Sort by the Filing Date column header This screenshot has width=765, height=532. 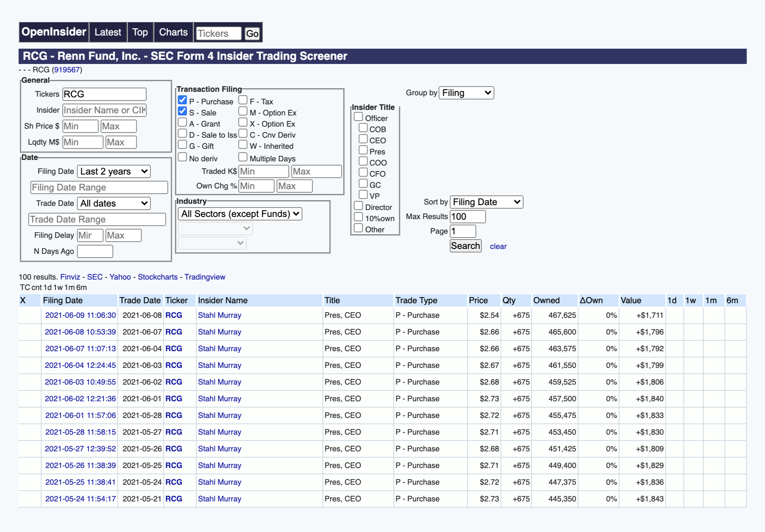click(63, 300)
